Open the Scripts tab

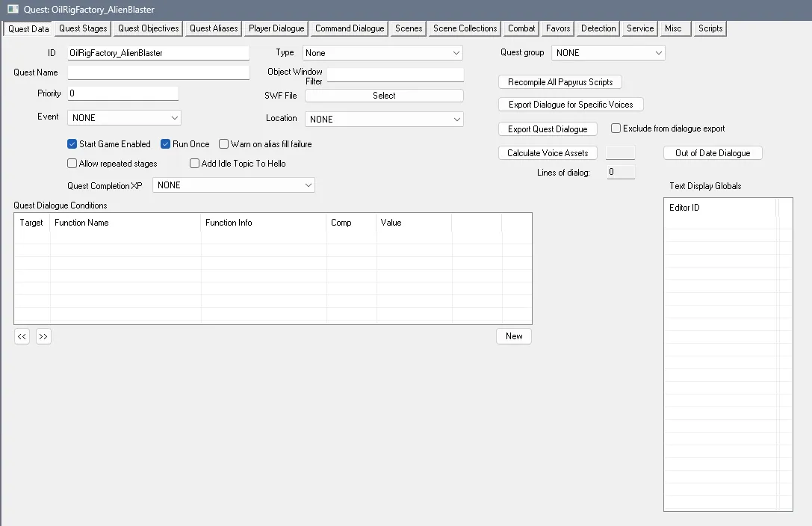[710, 28]
